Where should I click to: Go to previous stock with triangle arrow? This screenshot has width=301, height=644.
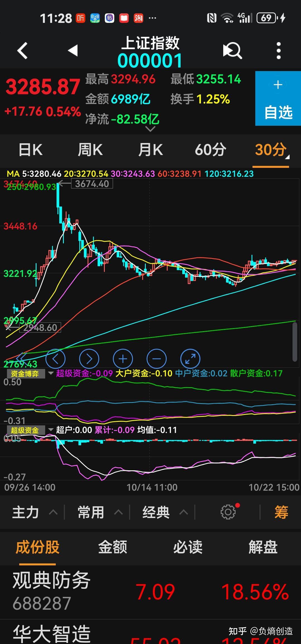[73, 50]
